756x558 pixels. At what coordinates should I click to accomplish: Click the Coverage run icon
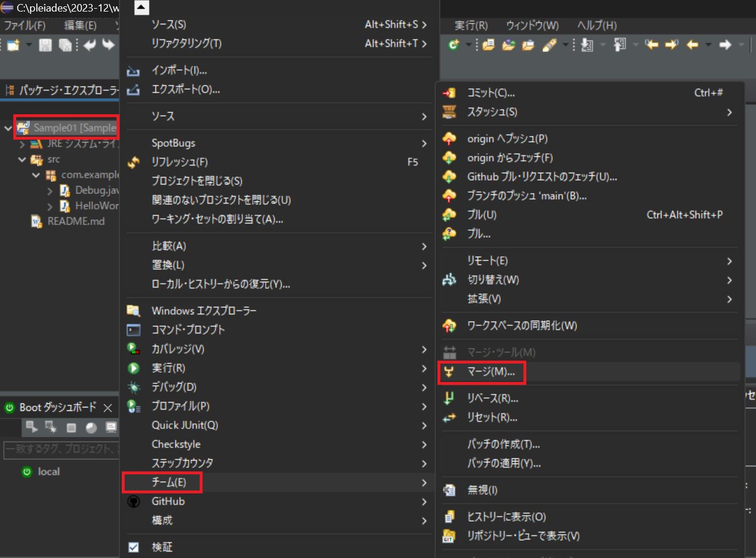(133, 349)
